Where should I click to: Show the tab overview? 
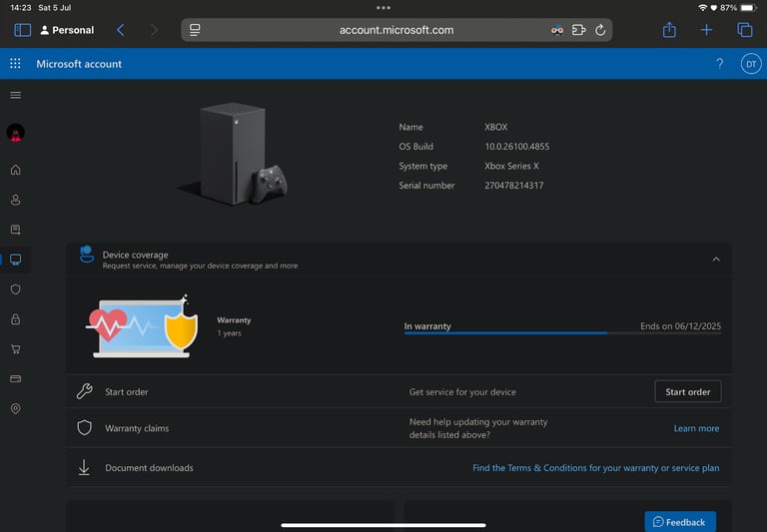point(744,30)
